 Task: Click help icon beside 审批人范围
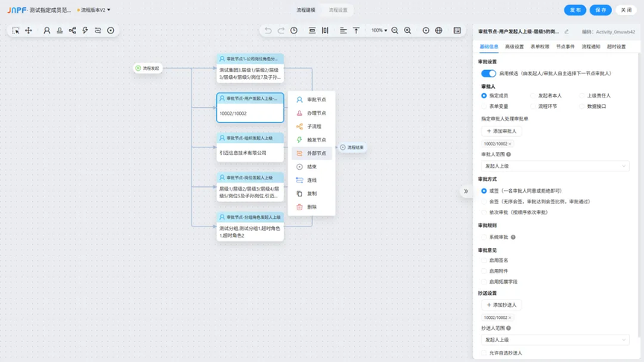[x=508, y=154]
